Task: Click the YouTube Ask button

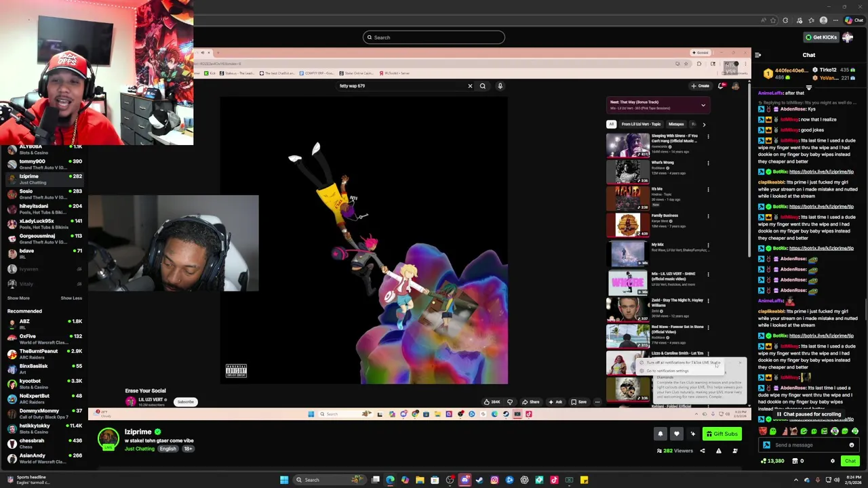Action: 555,402
